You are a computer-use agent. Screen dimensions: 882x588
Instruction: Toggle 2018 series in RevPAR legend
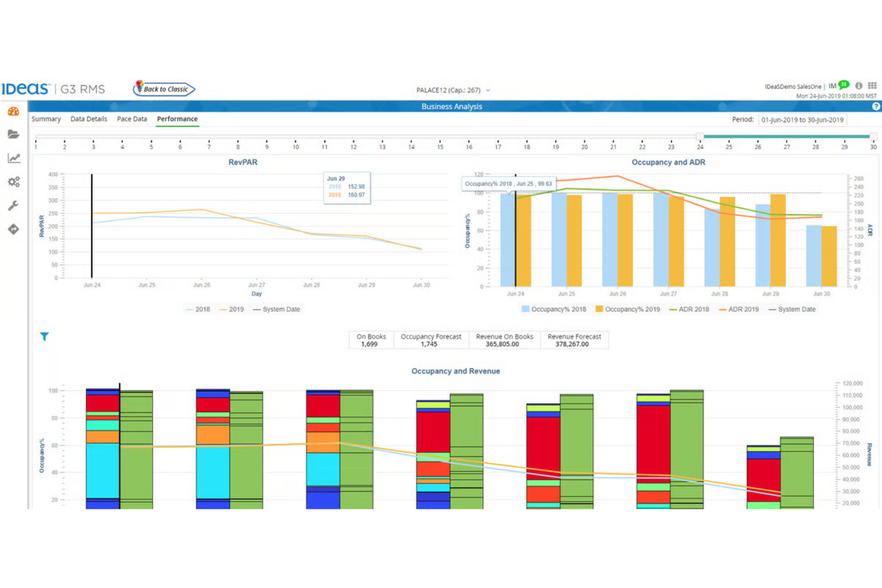198,310
